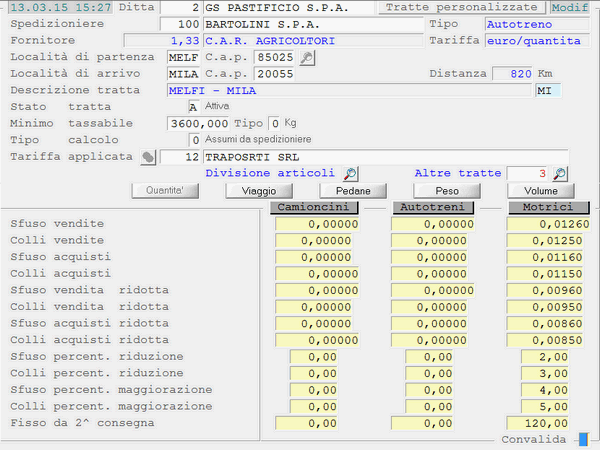Click Colli percent. riduzione Motrici value 3,00
Image resolution: width=600 pixels, height=450 pixels.
(x=545, y=373)
